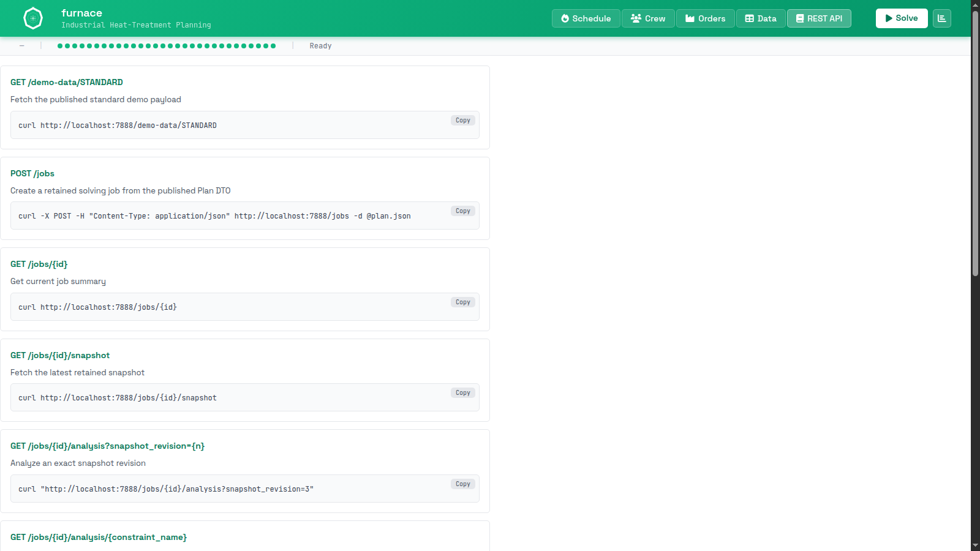The height and width of the screenshot is (551, 980).
Task: Click the 'Ready' status text
Action: (x=320, y=46)
